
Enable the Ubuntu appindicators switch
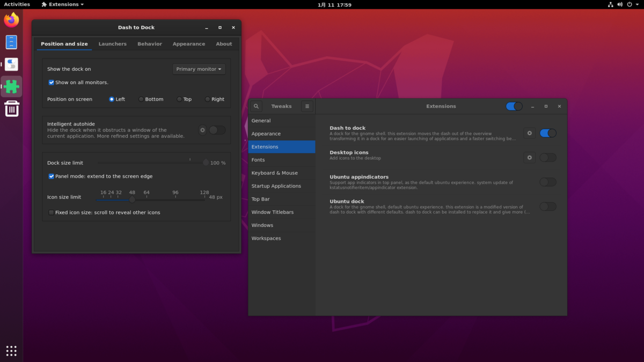pos(548,182)
